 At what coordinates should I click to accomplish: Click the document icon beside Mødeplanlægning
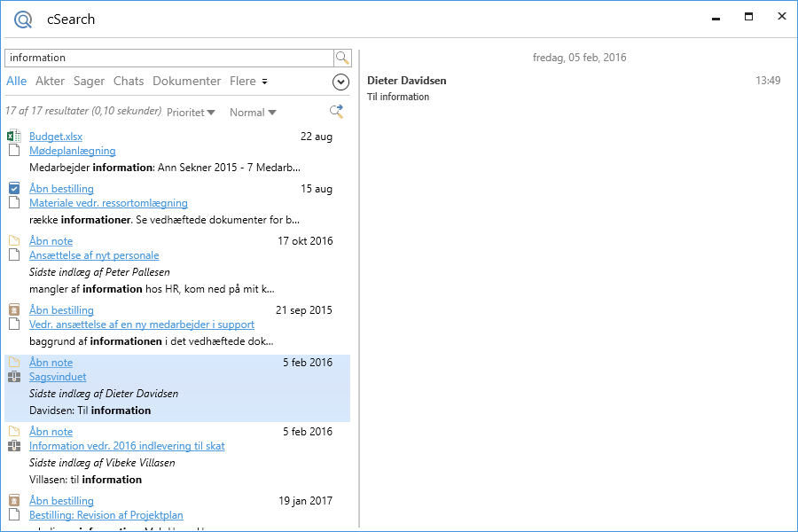coord(13,151)
